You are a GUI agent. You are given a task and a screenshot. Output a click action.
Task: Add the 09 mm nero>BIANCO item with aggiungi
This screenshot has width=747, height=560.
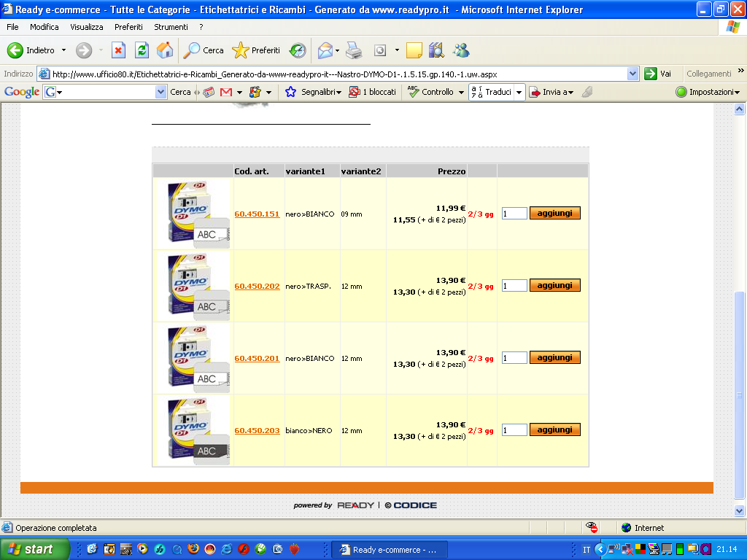click(555, 213)
